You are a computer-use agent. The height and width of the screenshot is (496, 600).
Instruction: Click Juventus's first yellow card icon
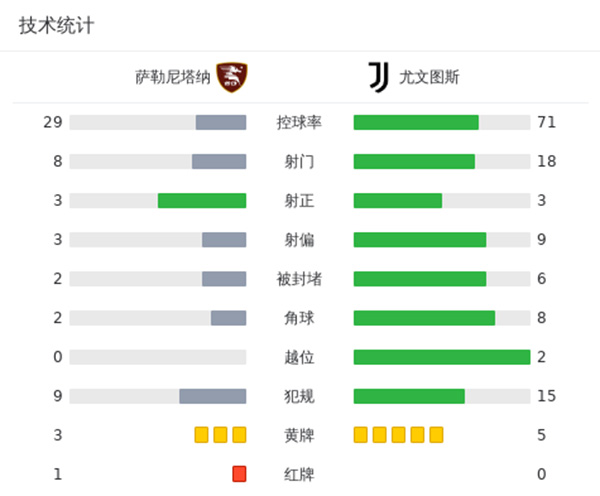click(x=361, y=435)
